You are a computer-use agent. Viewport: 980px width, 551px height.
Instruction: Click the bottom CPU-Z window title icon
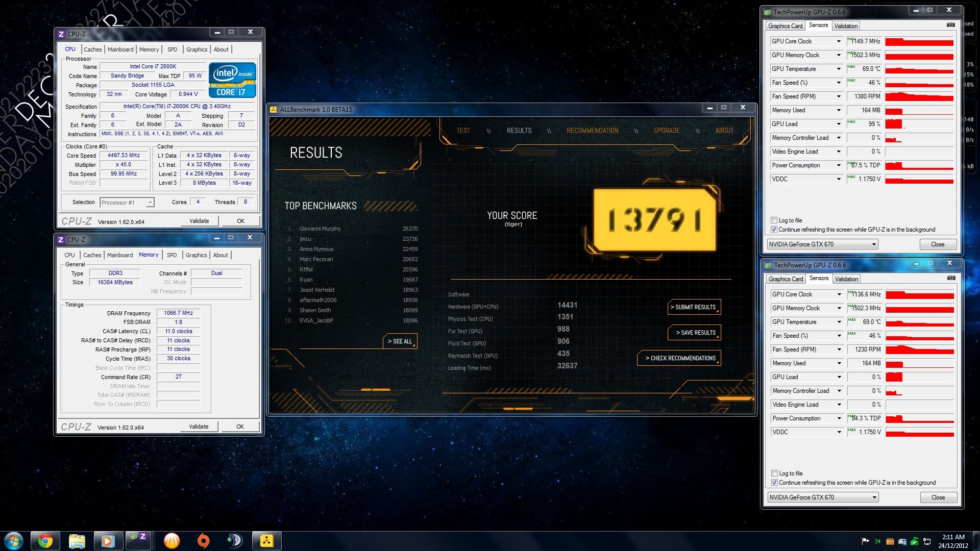tap(61, 239)
